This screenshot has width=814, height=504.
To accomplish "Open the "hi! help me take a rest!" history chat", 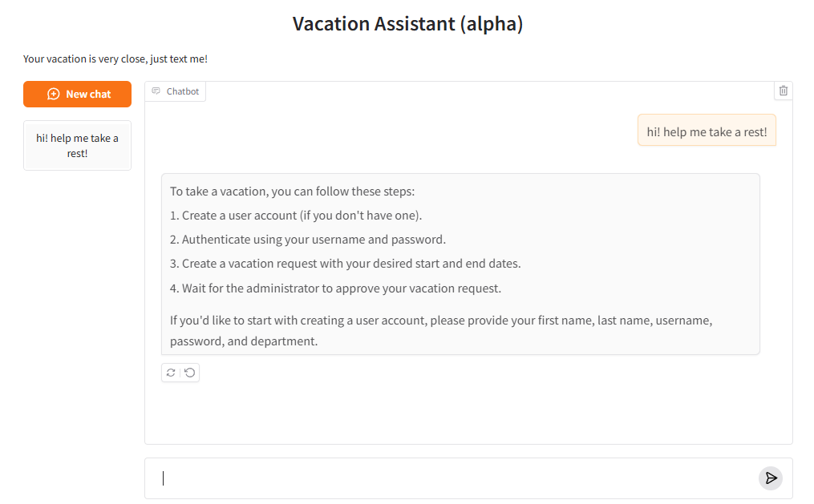I will point(77,146).
